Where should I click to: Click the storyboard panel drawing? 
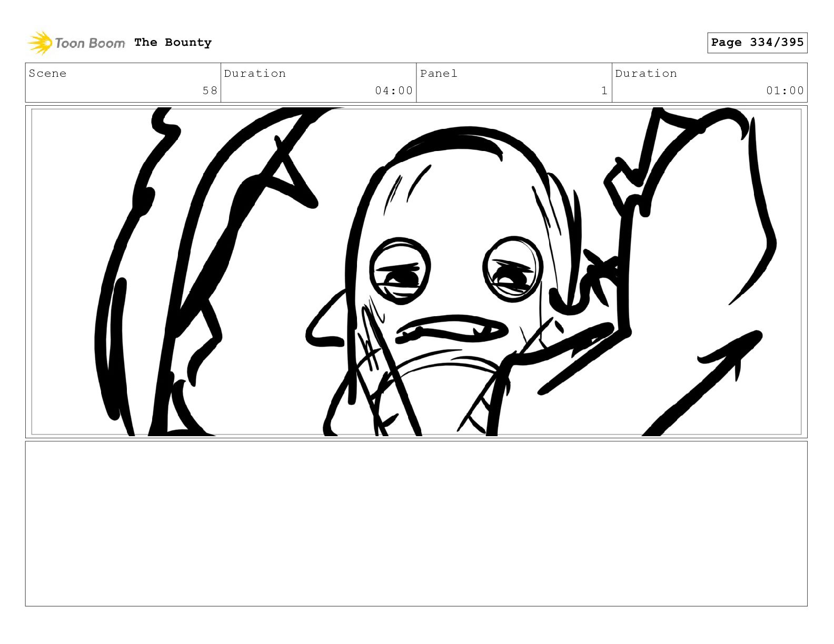click(416, 271)
